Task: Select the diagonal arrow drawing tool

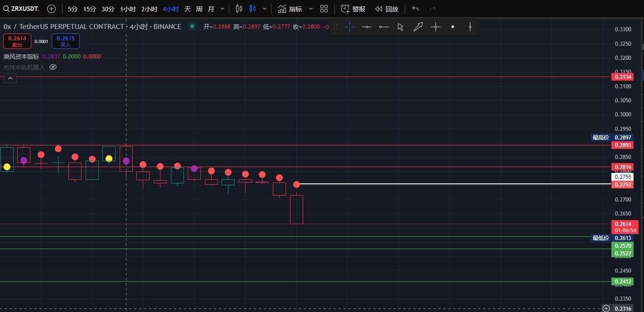Action: [418, 27]
